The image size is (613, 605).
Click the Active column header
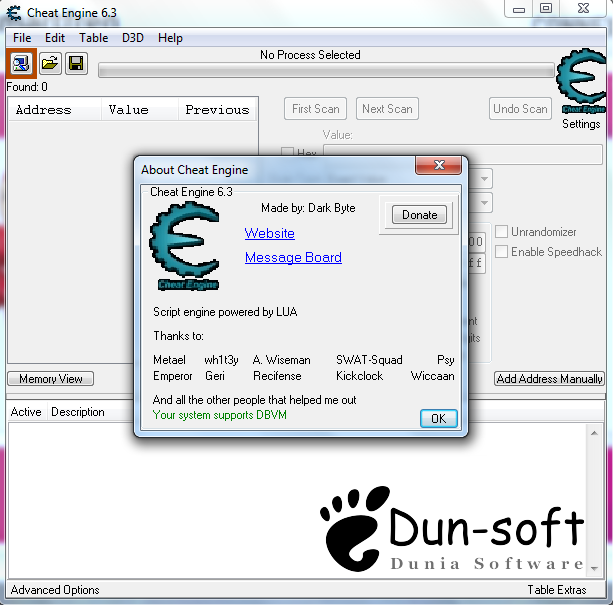pyautogui.click(x=26, y=412)
